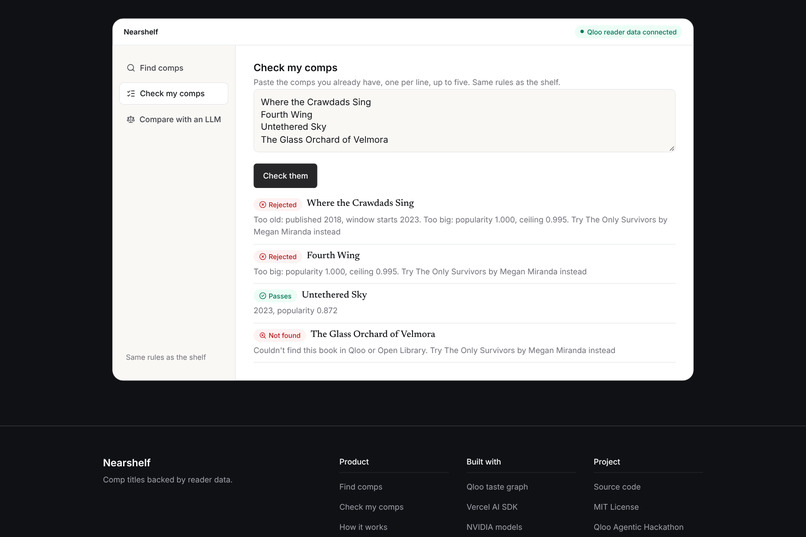Click the Check them button

285,176
